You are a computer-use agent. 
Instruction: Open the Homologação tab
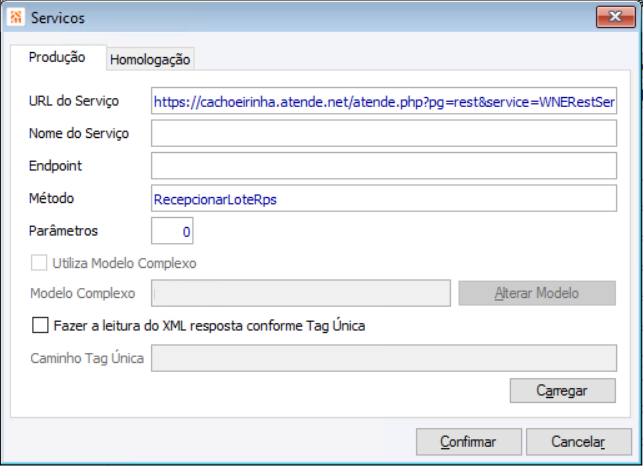click(x=150, y=60)
